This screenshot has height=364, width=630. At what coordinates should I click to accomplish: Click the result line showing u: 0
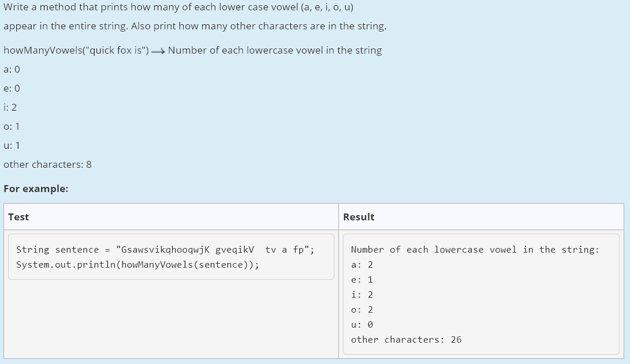coord(361,324)
